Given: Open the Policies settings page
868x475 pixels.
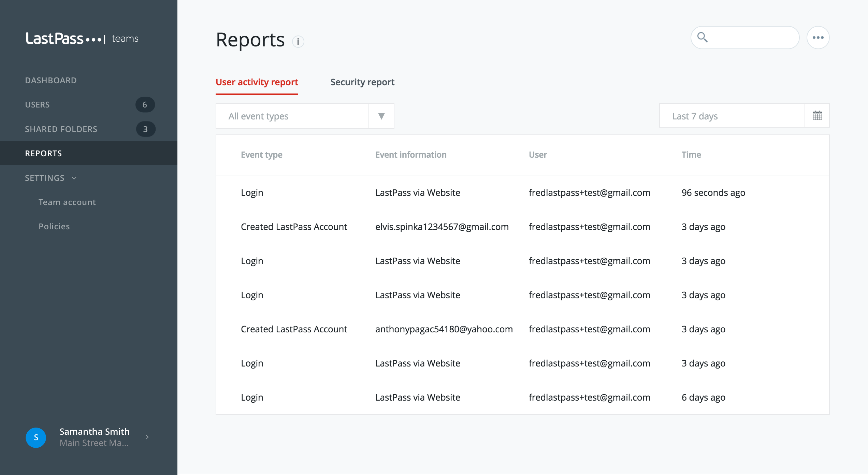Looking at the screenshot, I should 54,227.
